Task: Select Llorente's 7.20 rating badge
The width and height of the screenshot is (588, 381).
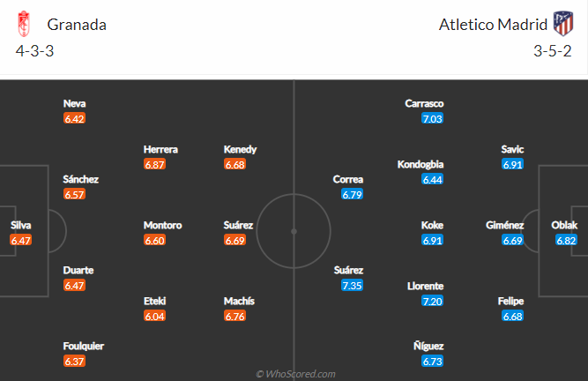Action: pyautogui.click(x=432, y=301)
